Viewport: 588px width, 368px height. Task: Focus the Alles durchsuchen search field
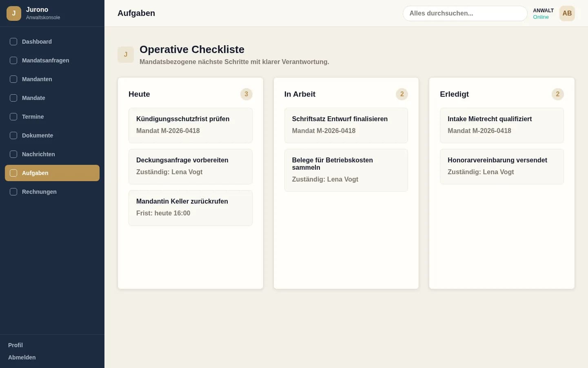click(x=465, y=13)
